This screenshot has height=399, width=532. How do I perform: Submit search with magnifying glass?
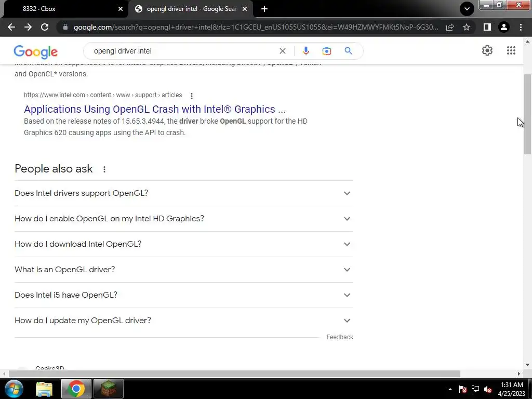click(348, 51)
